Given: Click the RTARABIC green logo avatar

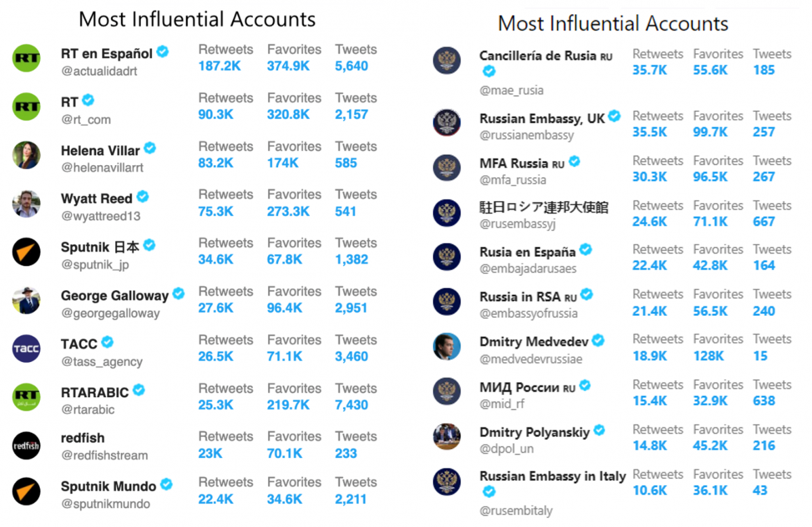Looking at the screenshot, I should click(x=26, y=397).
